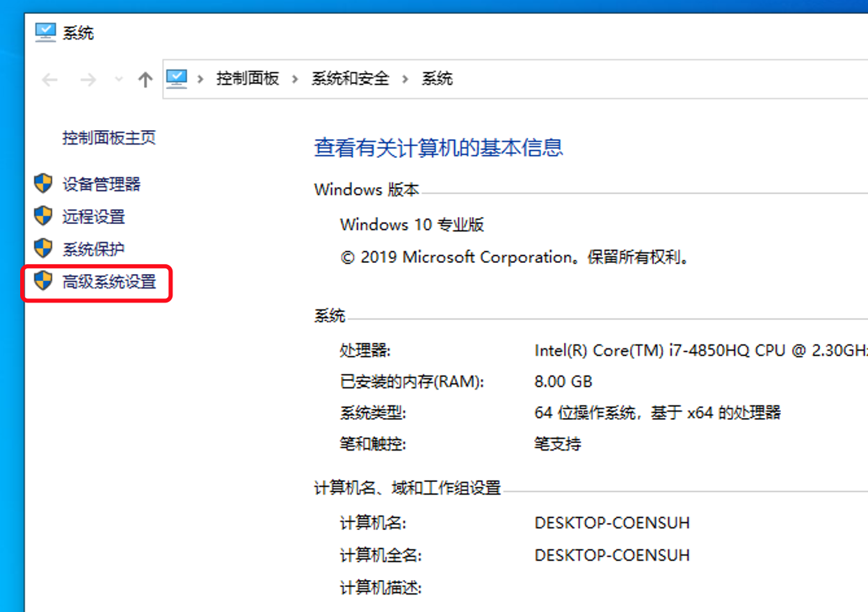Expand chevron before 控制面板 in breadcrumb
Screen dimensions: 868x612
click(201, 79)
